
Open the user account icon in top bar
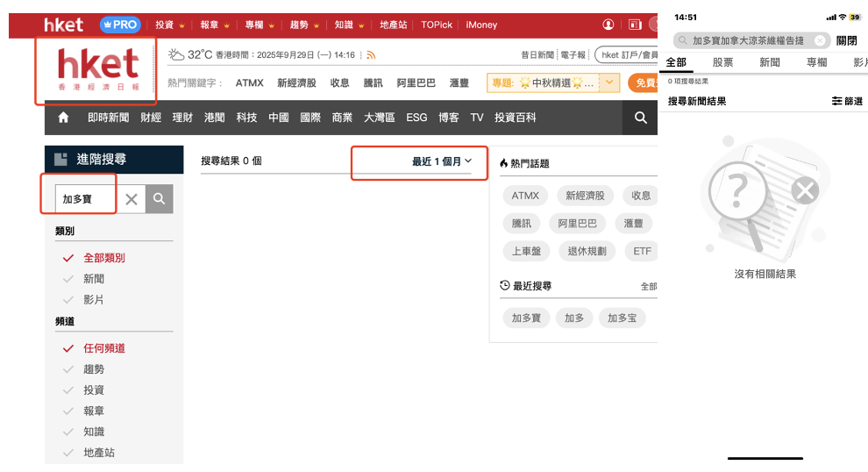(608, 25)
